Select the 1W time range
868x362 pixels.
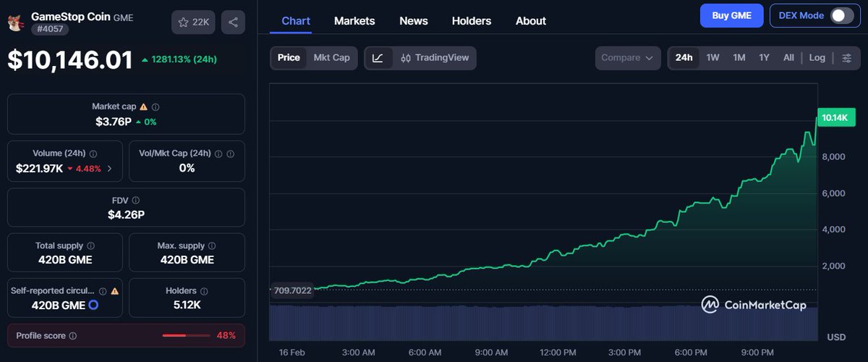712,58
